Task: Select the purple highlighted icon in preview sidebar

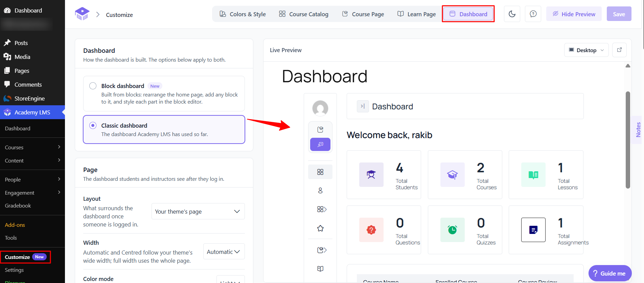Action: pyautogui.click(x=320, y=144)
